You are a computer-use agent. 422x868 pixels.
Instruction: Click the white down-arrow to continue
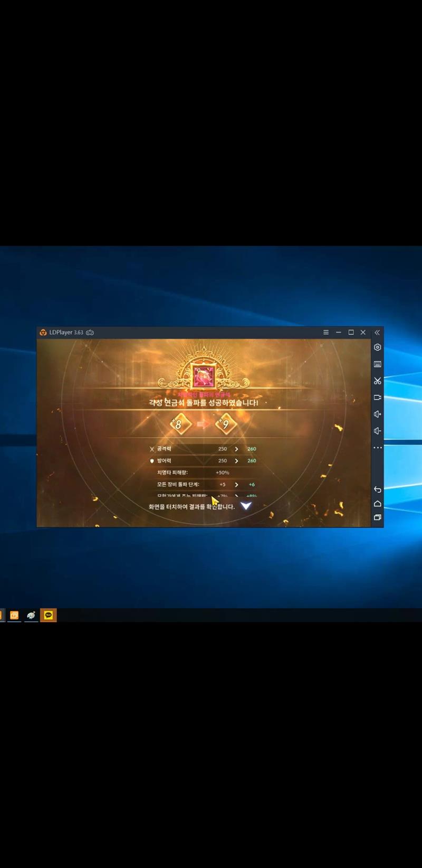point(246,506)
